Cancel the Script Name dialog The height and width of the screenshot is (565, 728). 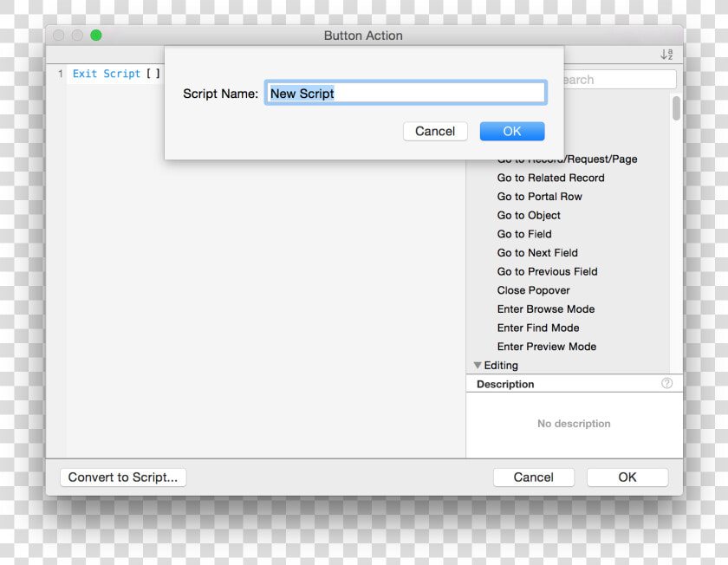point(435,132)
